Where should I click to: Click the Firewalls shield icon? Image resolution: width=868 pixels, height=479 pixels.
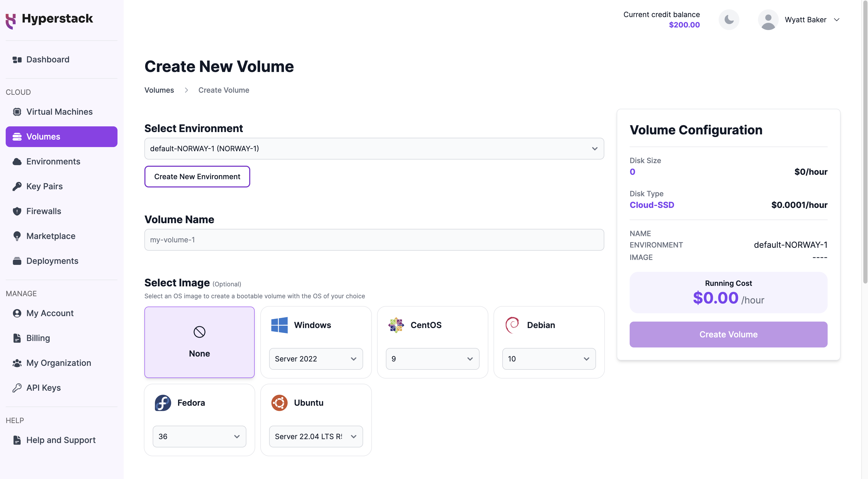pos(17,211)
